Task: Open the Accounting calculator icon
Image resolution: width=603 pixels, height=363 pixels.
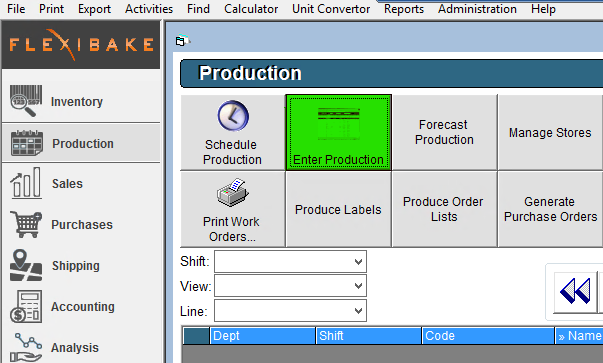Action: tap(26, 306)
